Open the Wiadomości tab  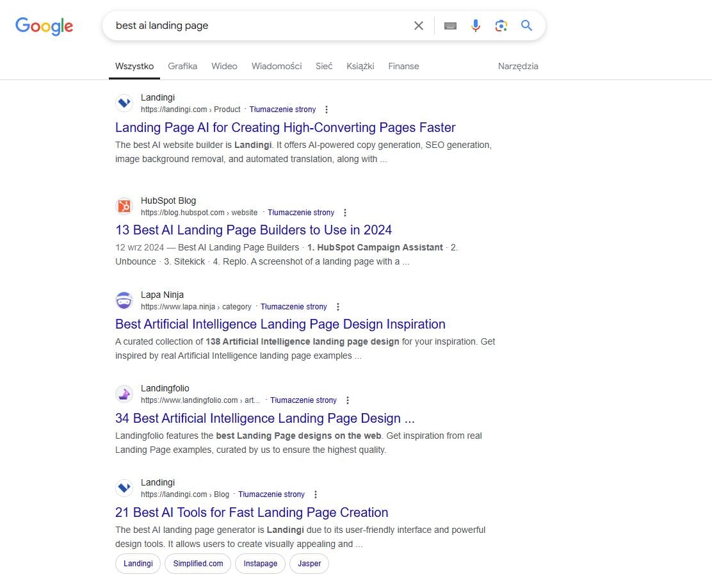tap(277, 67)
